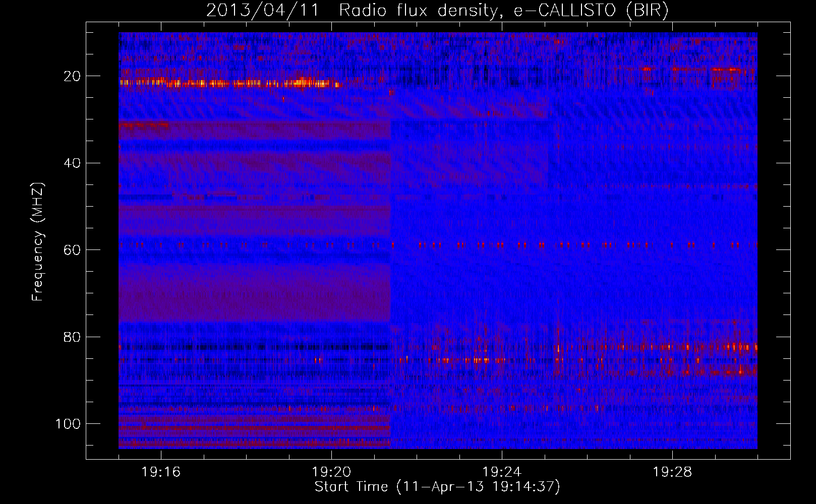Viewport: 816px width, 504px height.
Task: Select the 'Frequency (MHZ)' axis label
Action: pos(38,242)
